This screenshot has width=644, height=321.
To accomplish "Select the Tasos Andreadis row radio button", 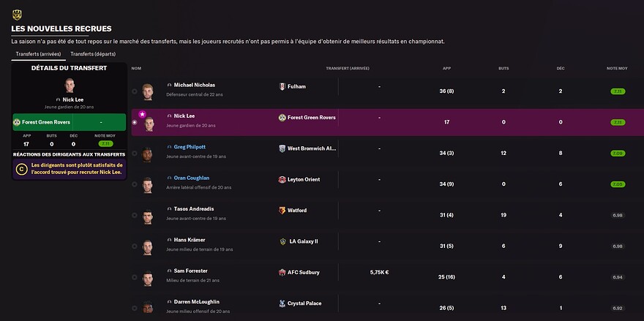I will (135, 215).
